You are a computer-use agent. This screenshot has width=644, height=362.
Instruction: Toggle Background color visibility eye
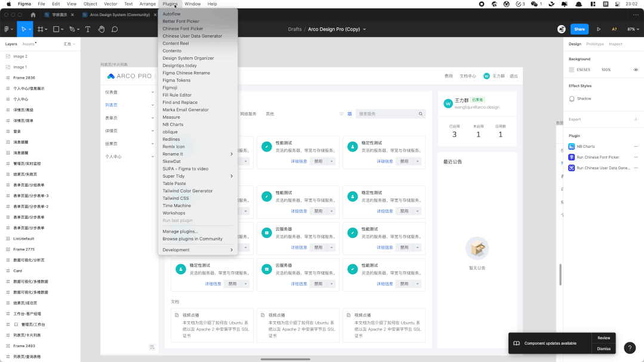pyautogui.click(x=636, y=70)
